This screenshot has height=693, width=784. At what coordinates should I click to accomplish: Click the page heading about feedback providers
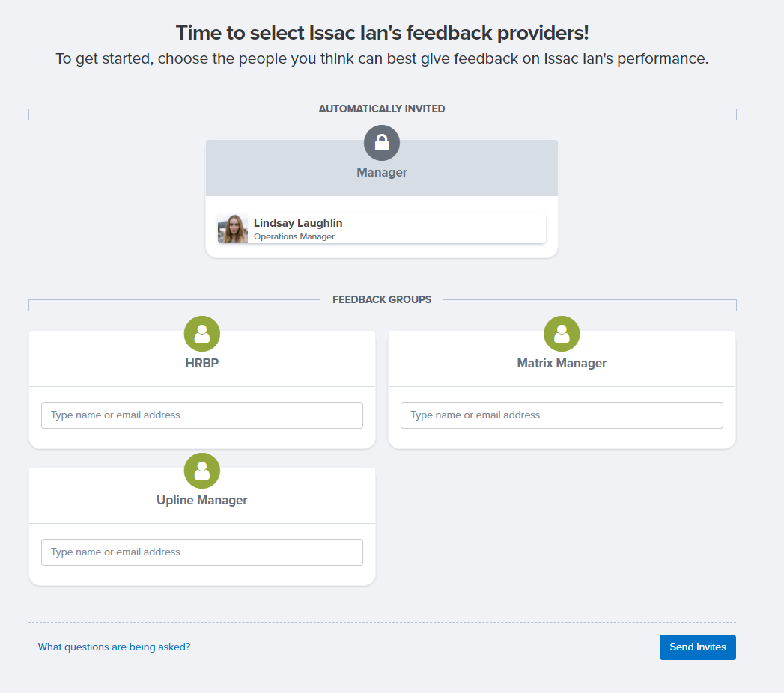point(382,33)
